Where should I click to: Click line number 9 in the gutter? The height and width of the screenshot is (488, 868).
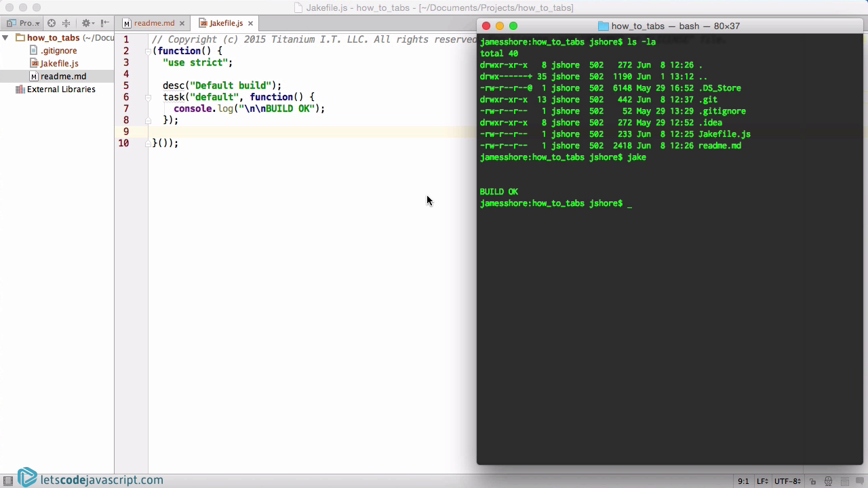point(125,131)
